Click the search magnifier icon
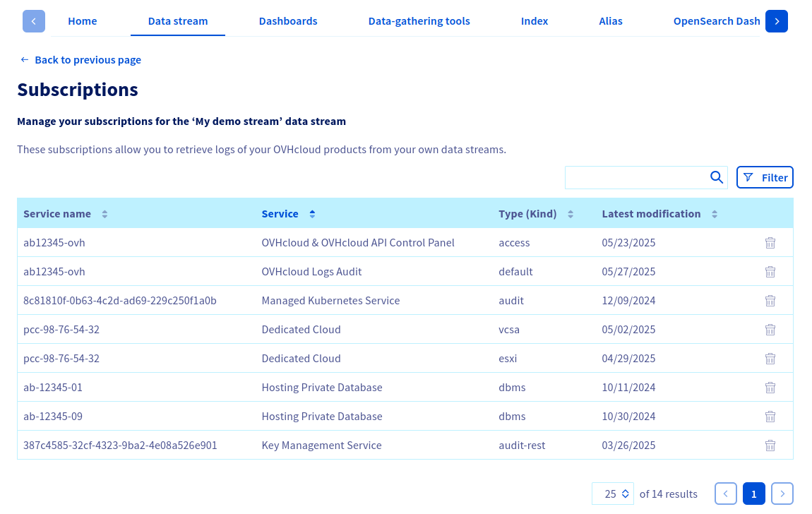This screenshot has width=812, height=514. coord(717,177)
